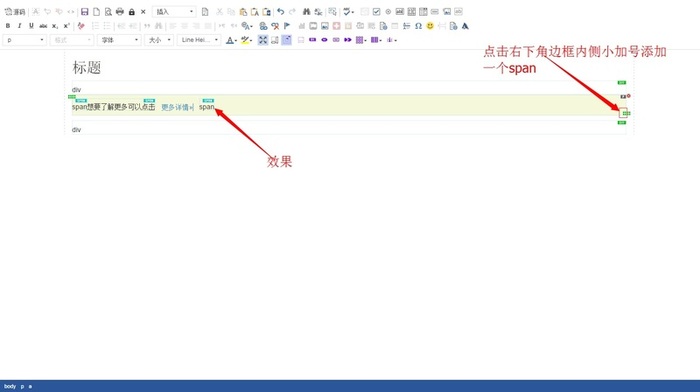Toggle the maximize editor button
Image resolution: width=700 pixels, height=392 pixels.
(263, 40)
